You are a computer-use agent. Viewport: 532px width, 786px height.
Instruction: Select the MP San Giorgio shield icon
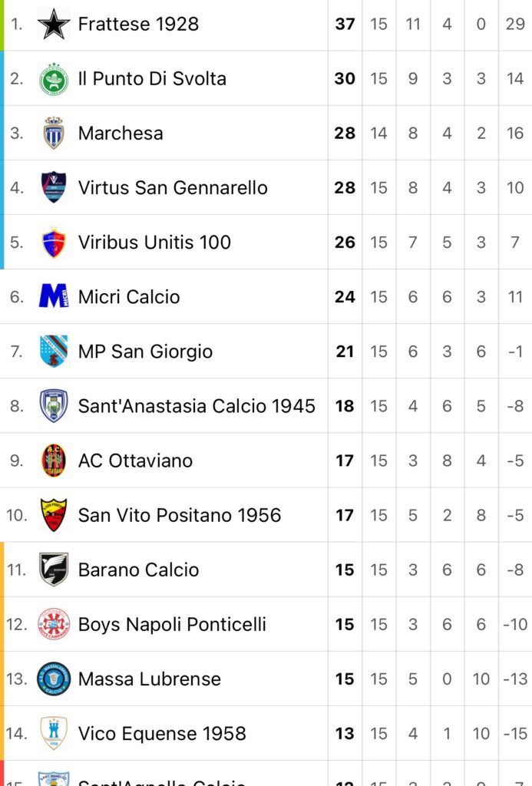click(x=54, y=351)
